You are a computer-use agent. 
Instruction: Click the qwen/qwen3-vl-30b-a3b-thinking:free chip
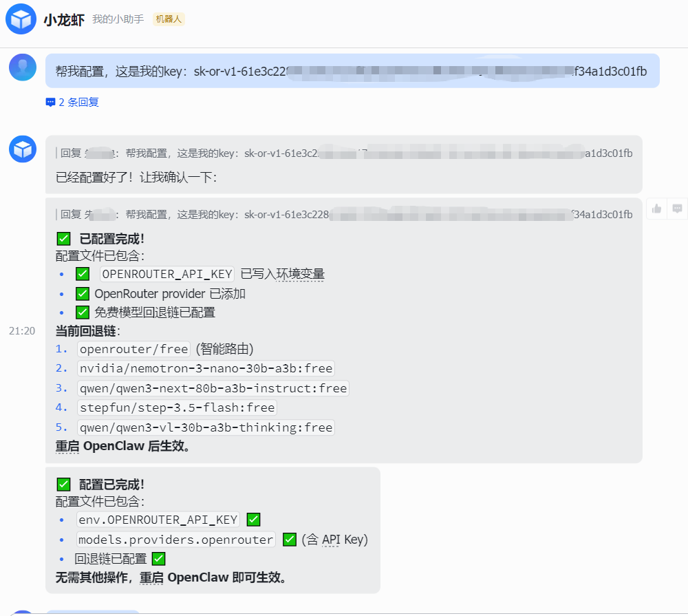(204, 427)
